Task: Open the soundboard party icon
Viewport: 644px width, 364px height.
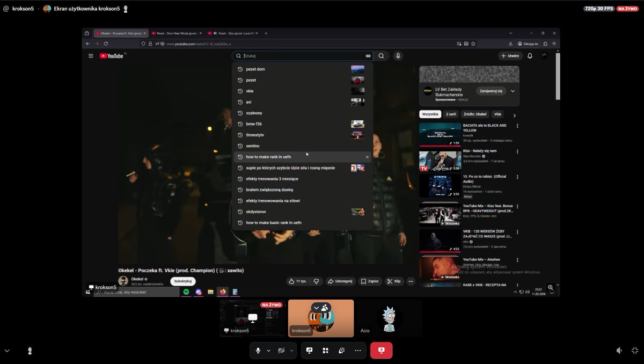Action: tap(341, 351)
